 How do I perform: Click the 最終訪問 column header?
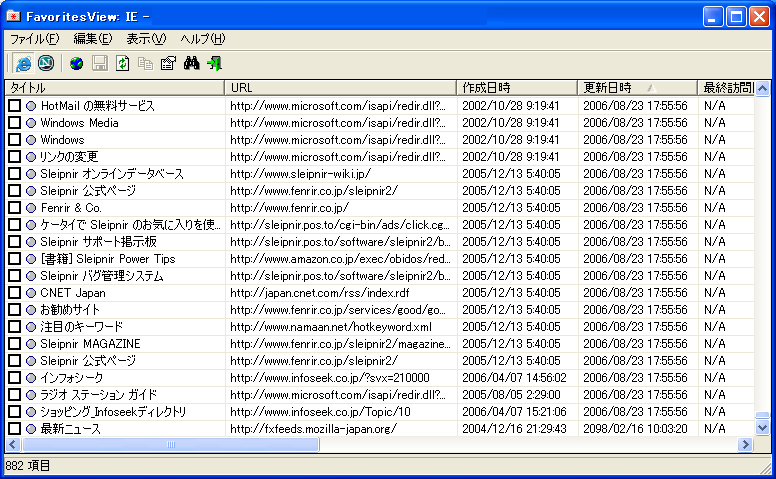tap(727, 88)
